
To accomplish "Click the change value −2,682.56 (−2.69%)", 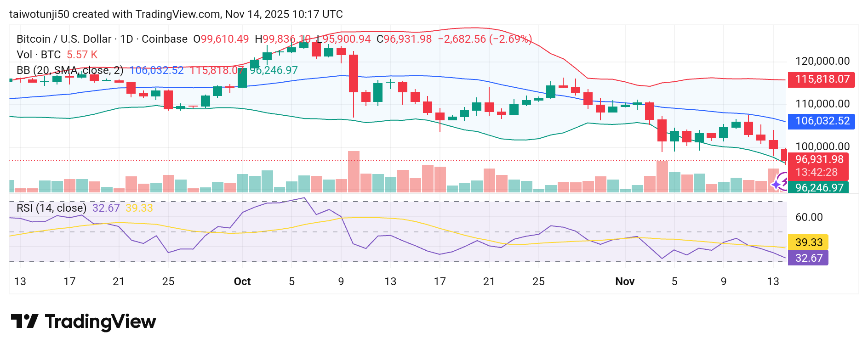I will coord(485,39).
